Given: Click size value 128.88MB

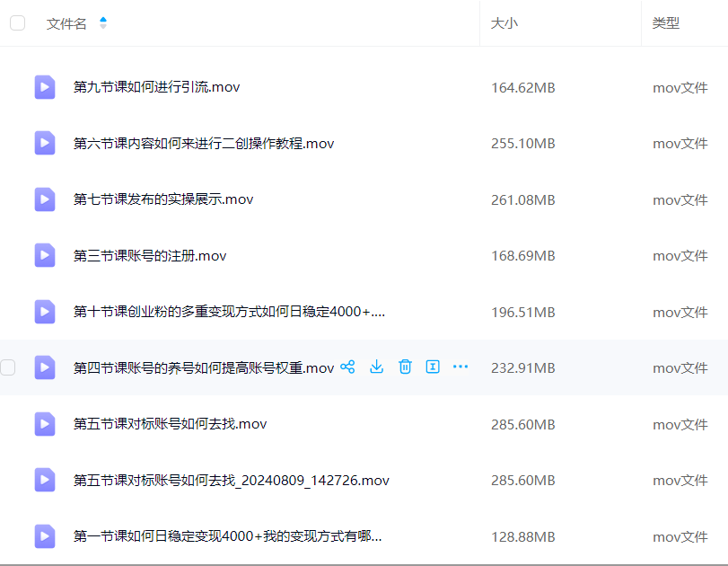Looking at the screenshot, I should pyautogui.click(x=523, y=537).
